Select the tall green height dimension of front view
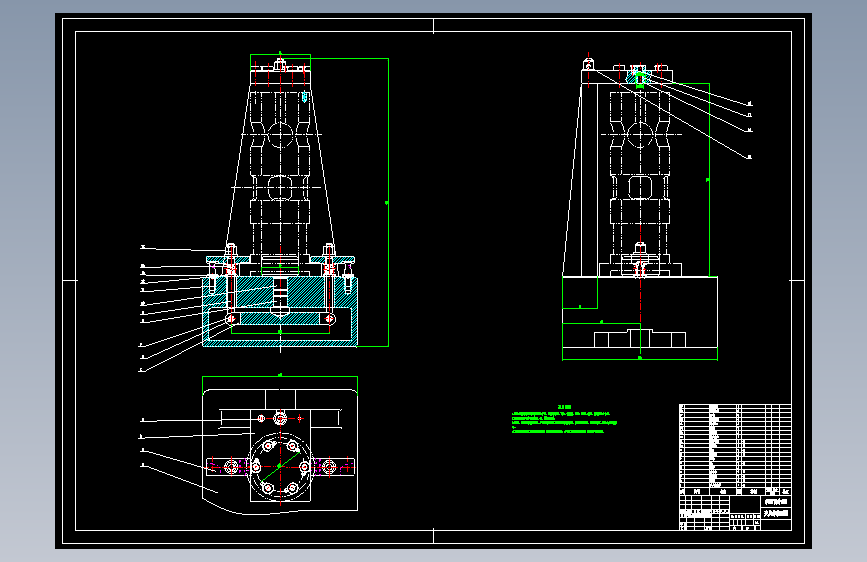The width and height of the screenshot is (867, 562). tap(387, 202)
